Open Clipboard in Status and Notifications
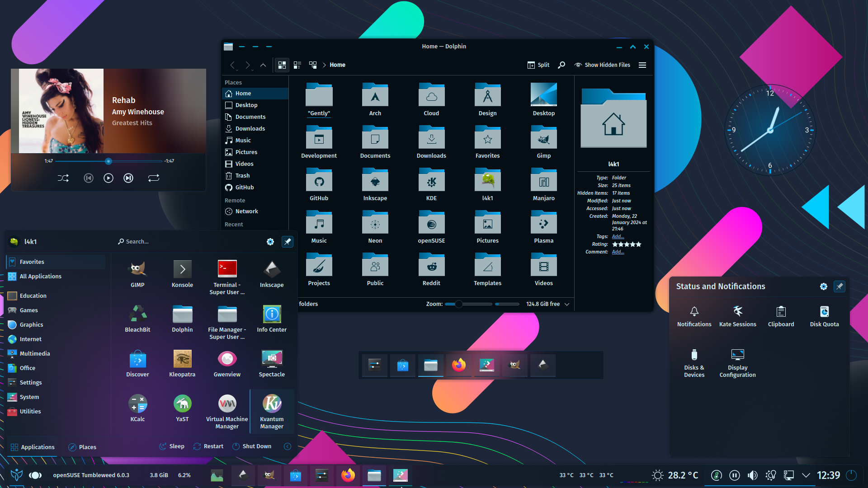The width and height of the screenshot is (868, 488). tap(781, 316)
